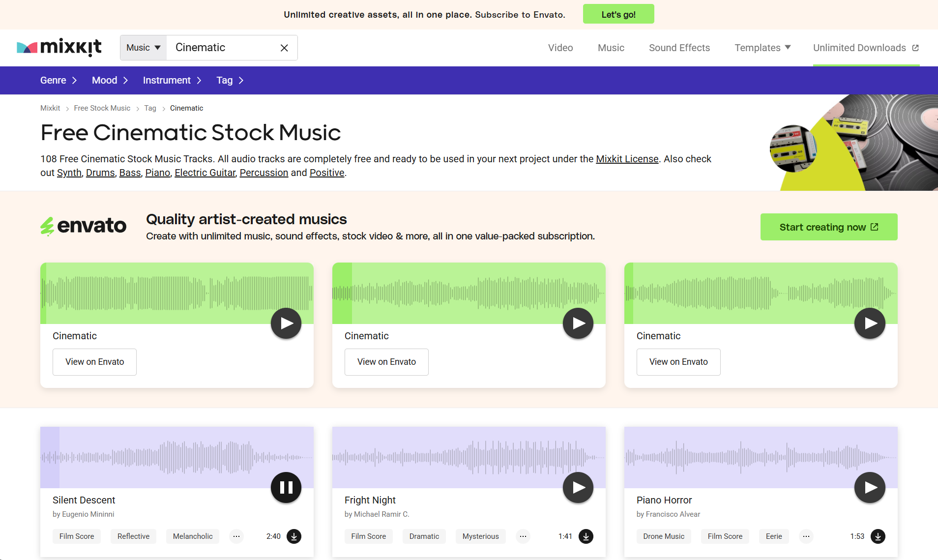The image size is (938, 560).
Task: Play the Piano Horror track
Action: pyautogui.click(x=870, y=487)
